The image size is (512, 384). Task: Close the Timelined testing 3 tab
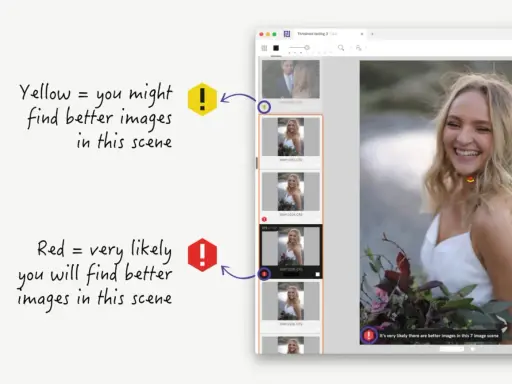click(362, 34)
